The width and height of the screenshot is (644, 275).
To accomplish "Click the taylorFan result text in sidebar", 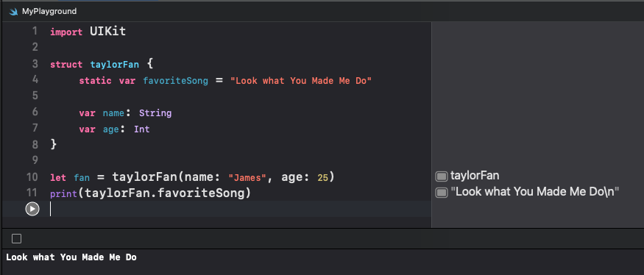I will [475, 176].
